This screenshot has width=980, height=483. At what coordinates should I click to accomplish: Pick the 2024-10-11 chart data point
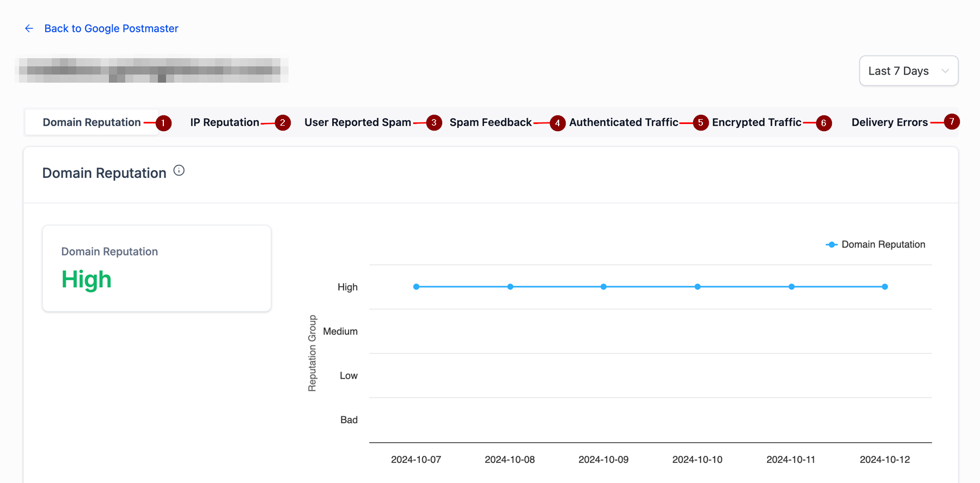792,287
